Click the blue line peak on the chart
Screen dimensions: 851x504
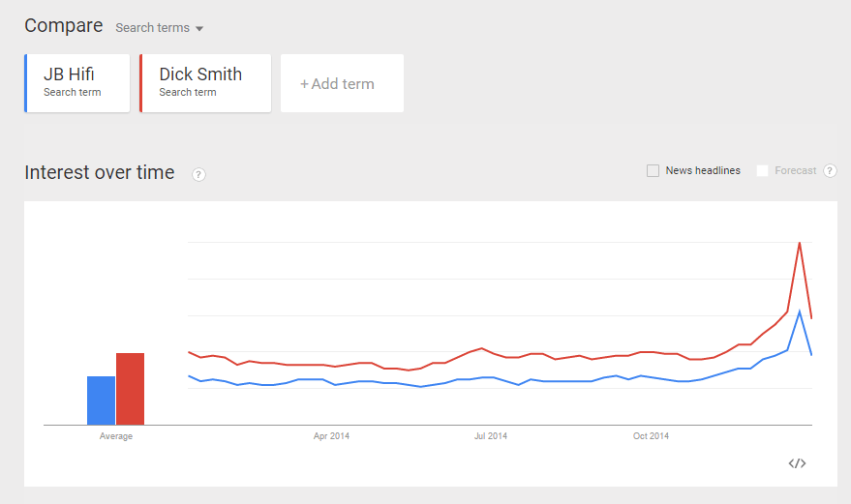[x=800, y=311]
